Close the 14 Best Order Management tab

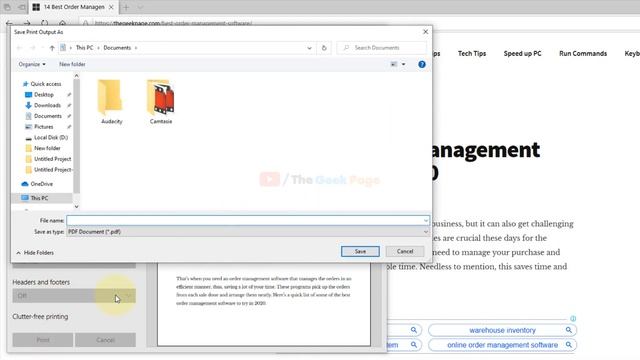(111, 7)
